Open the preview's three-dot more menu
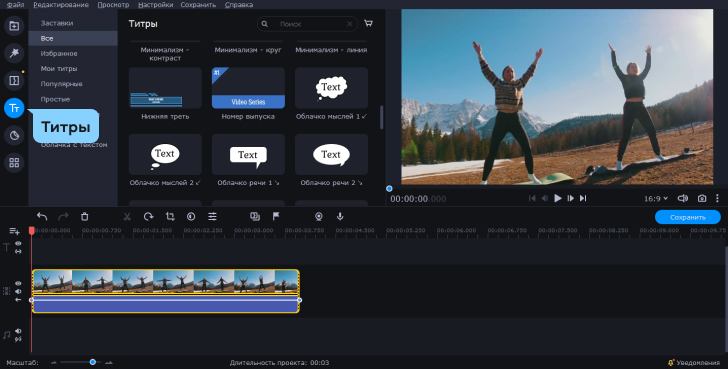 pyautogui.click(x=717, y=198)
